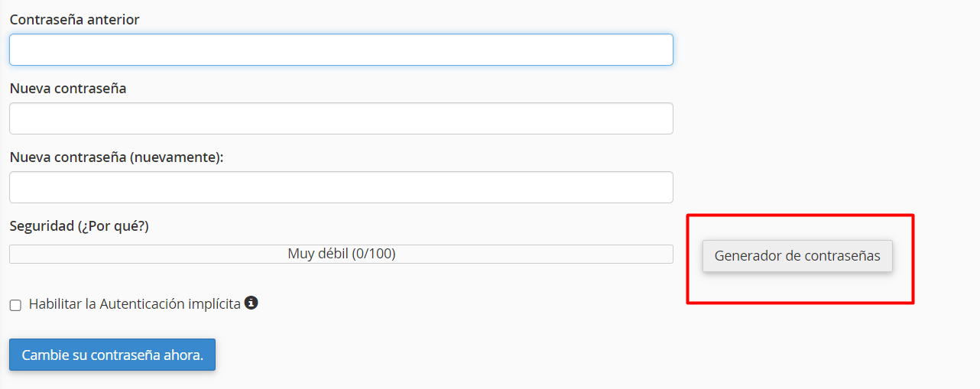The image size is (980, 389).
Task: Click the Nueva contraseña (nuevamente): label
Action: [x=116, y=157]
